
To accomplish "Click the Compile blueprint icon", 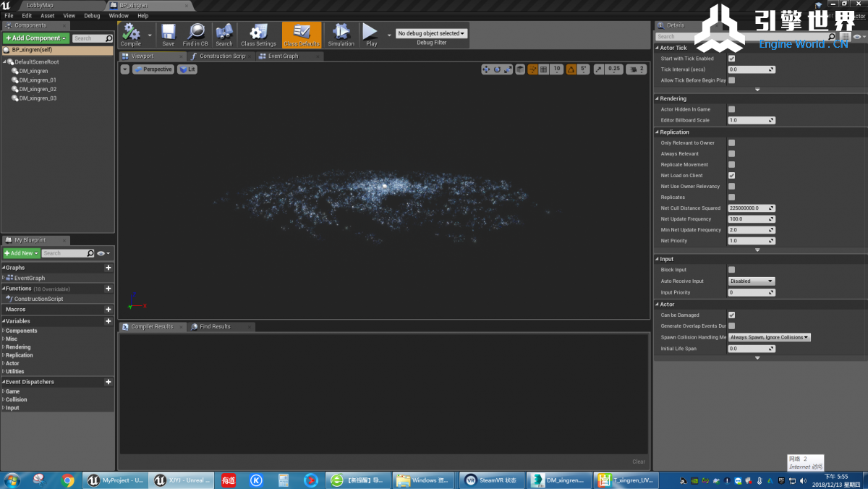I will pos(131,33).
